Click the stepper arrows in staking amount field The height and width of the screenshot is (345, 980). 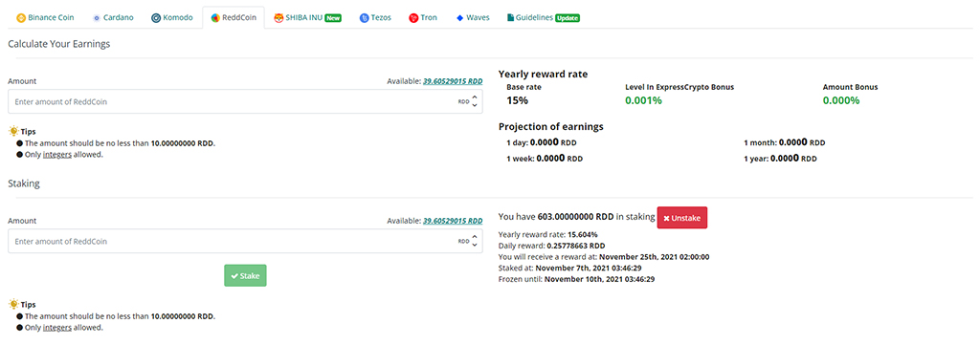pos(475,241)
